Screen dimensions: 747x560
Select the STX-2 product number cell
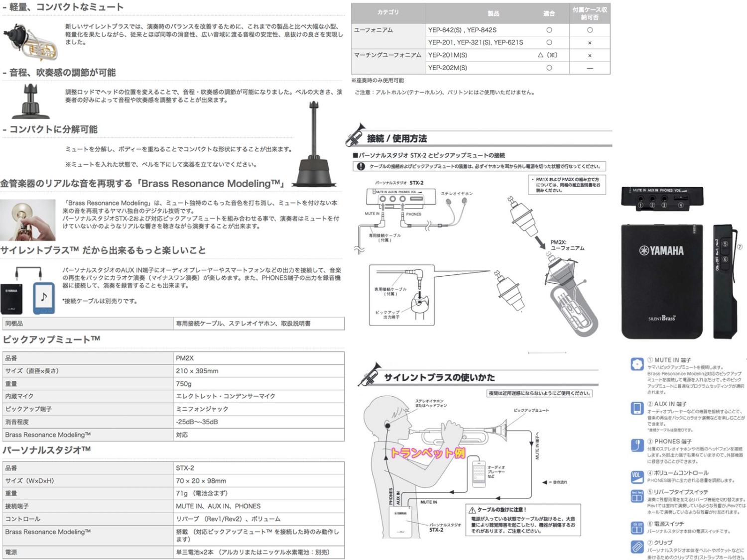[x=258, y=468]
